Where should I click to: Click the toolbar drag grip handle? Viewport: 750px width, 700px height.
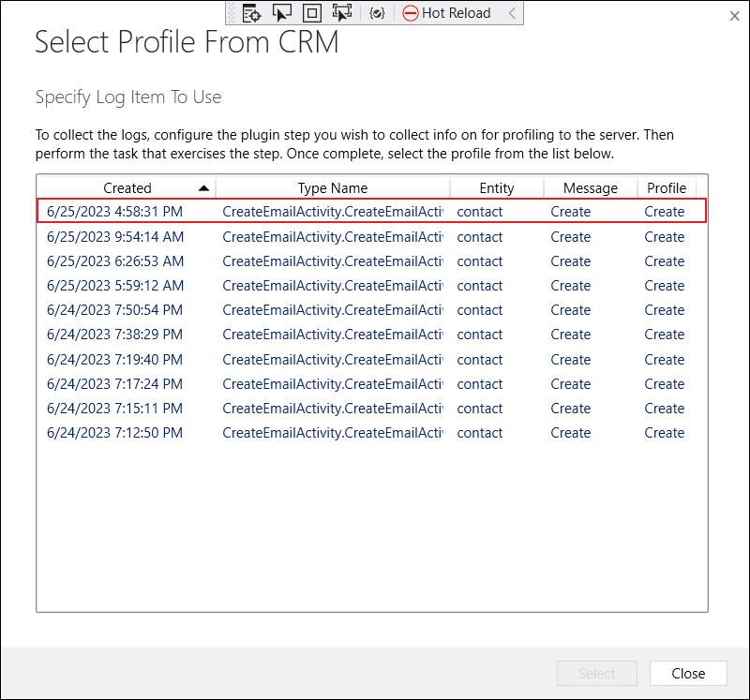pos(232,13)
